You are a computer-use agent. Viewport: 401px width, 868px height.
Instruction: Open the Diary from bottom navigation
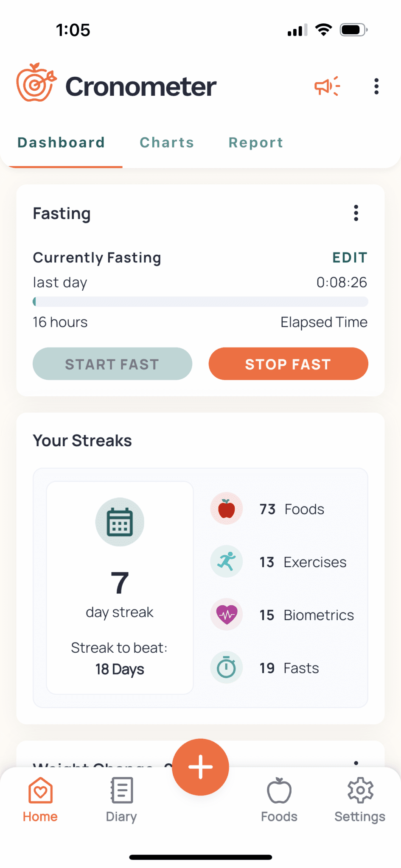pos(121,799)
